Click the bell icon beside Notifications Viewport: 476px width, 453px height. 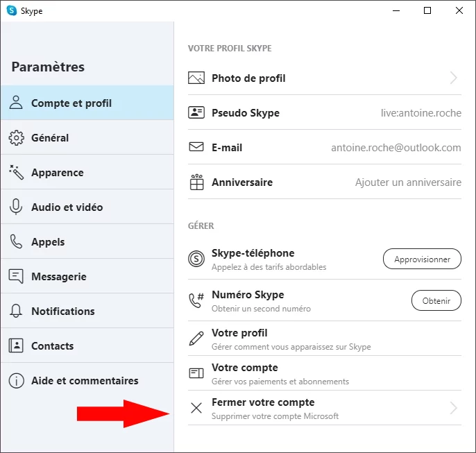click(16, 311)
